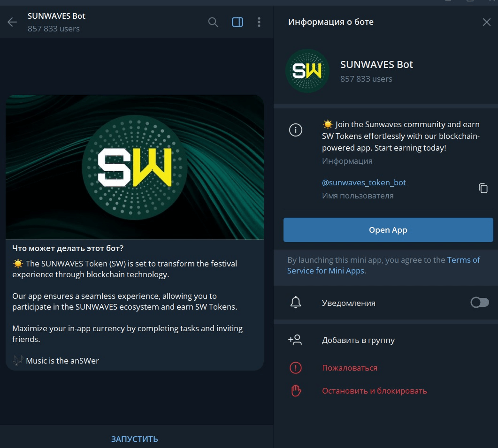Click the Music is the anSWer line
The width and height of the screenshot is (498, 448).
tap(55, 361)
